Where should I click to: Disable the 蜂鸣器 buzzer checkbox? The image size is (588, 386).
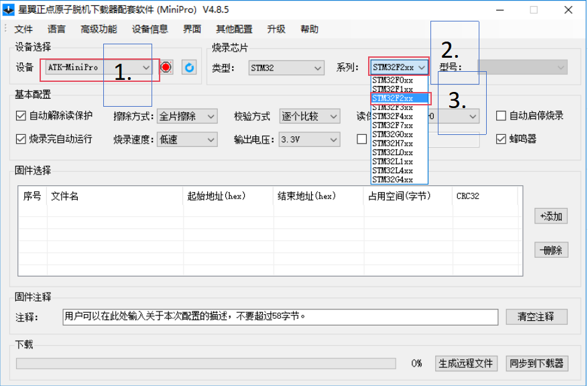coord(501,139)
